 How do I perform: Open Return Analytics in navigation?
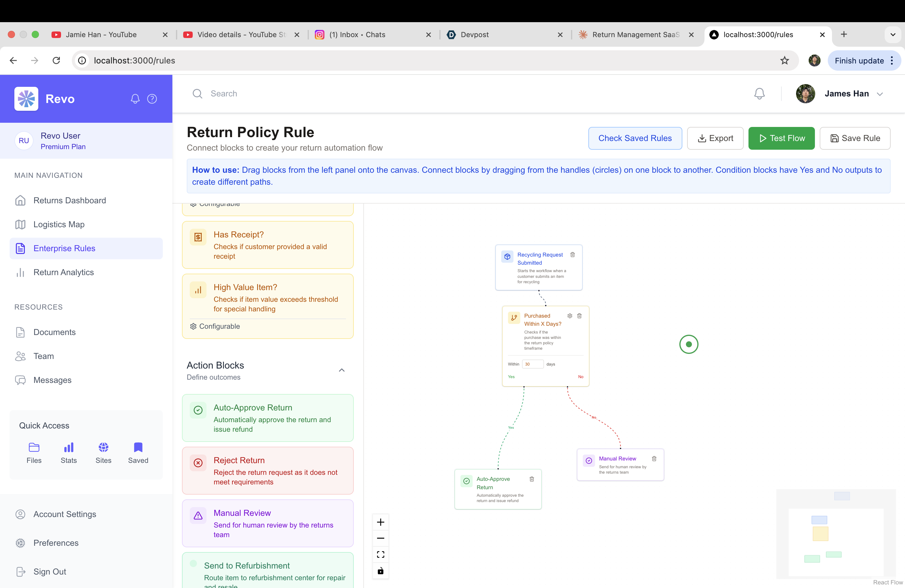tap(63, 272)
